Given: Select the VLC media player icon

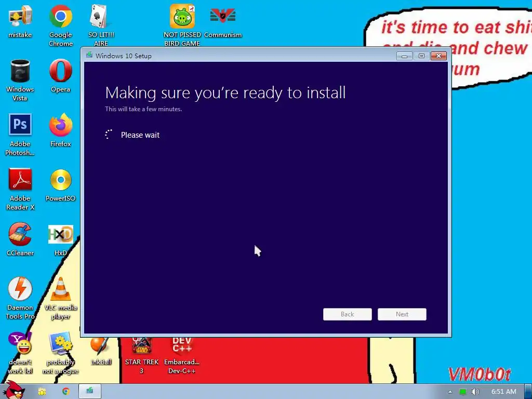Looking at the screenshot, I should 60,298.
